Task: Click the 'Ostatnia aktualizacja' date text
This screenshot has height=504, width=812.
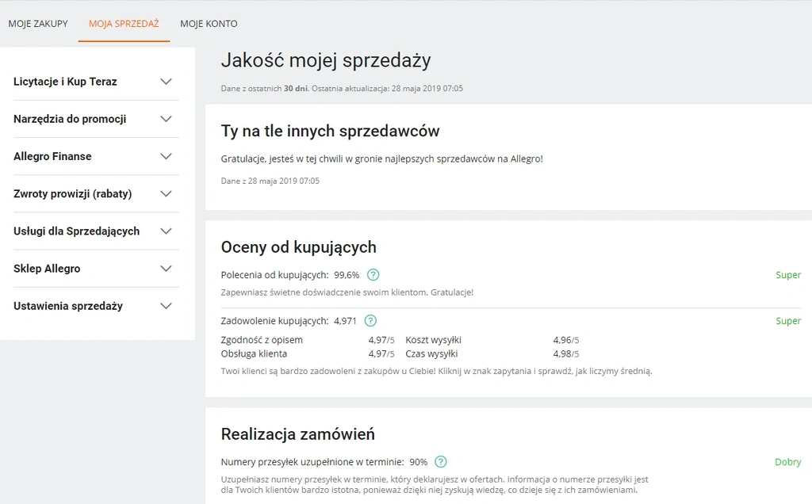Action: click(x=387, y=89)
